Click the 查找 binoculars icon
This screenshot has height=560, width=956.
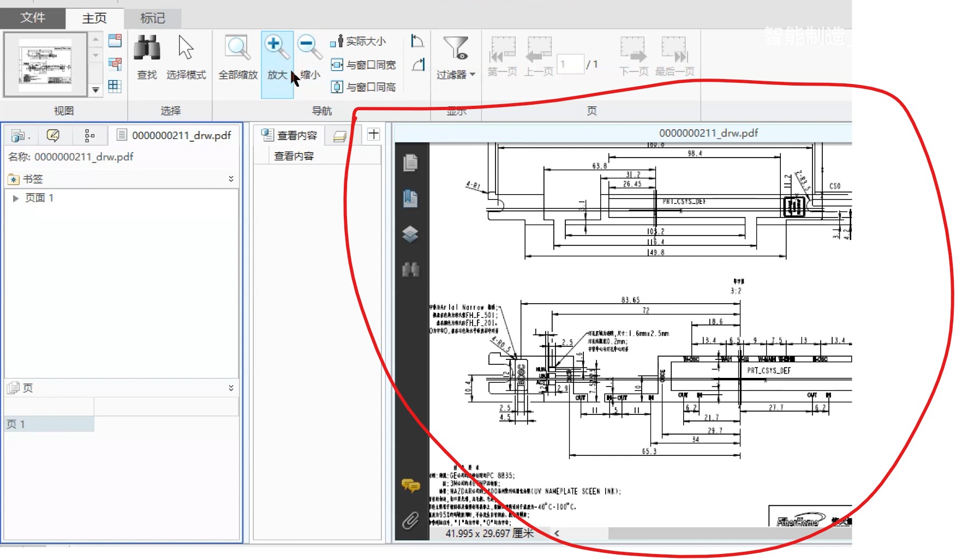click(147, 48)
